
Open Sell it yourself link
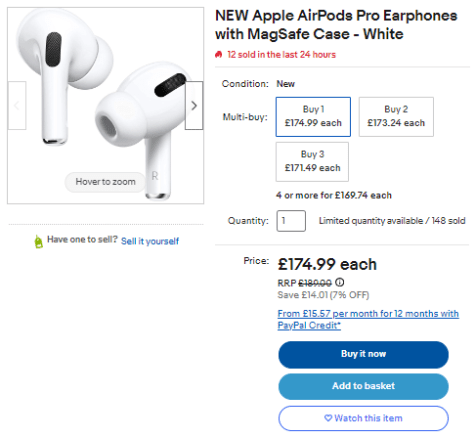coord(150,241)
